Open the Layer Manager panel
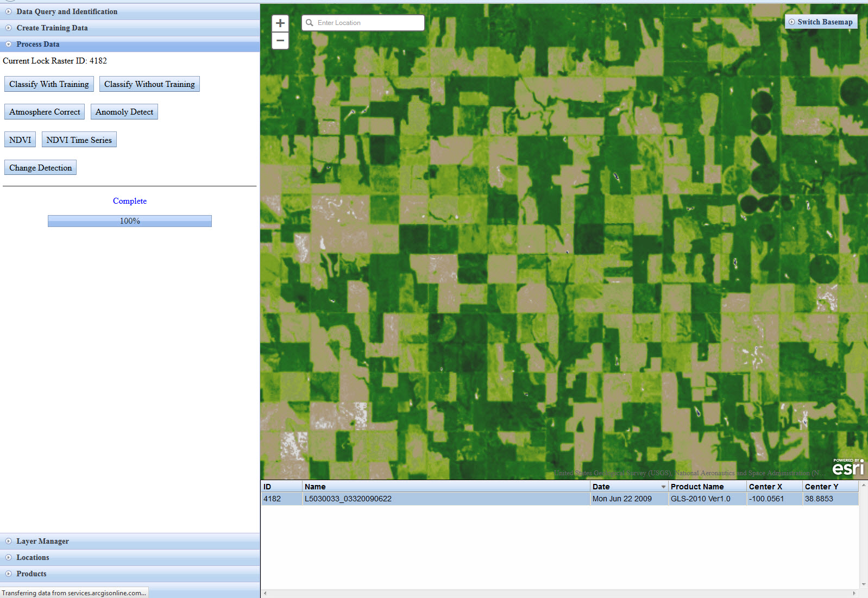 42,541
